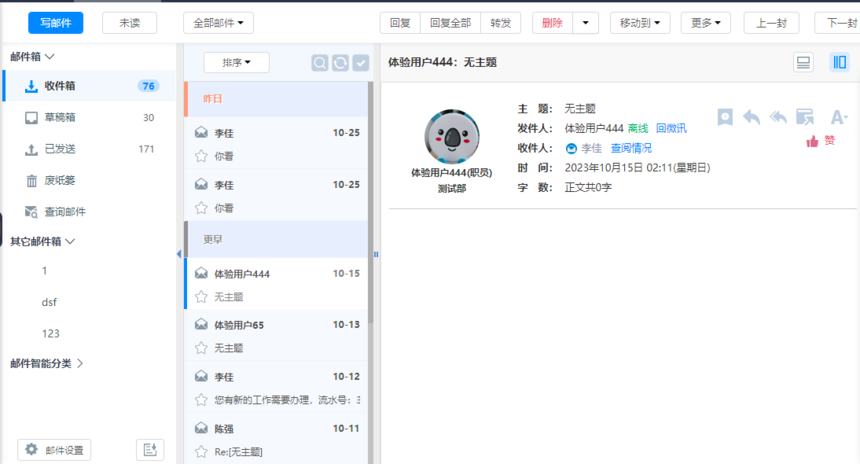Open the 已发送 sent folder
This screenshot has width=860, height=464.
click(x=60, y=149)
